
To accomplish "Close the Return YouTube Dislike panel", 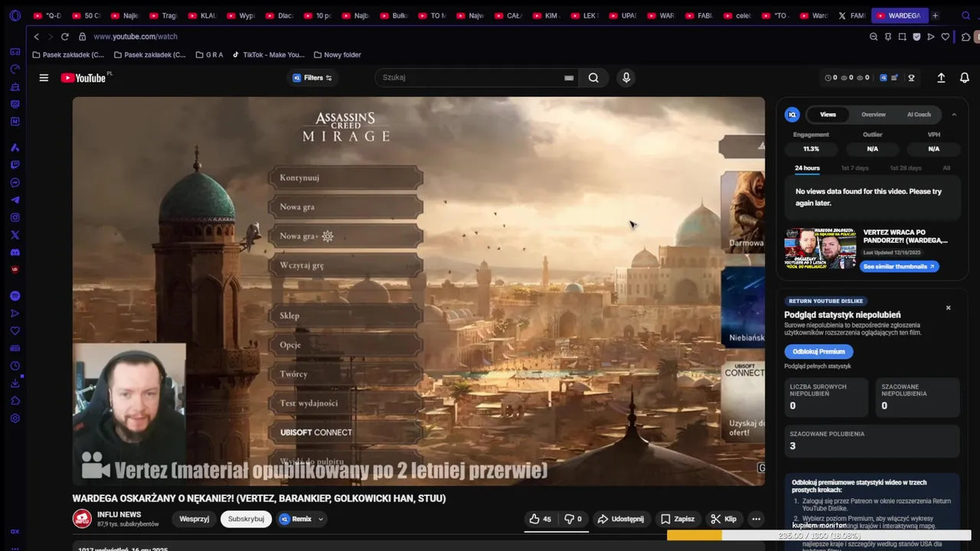I will coord(948,308).
